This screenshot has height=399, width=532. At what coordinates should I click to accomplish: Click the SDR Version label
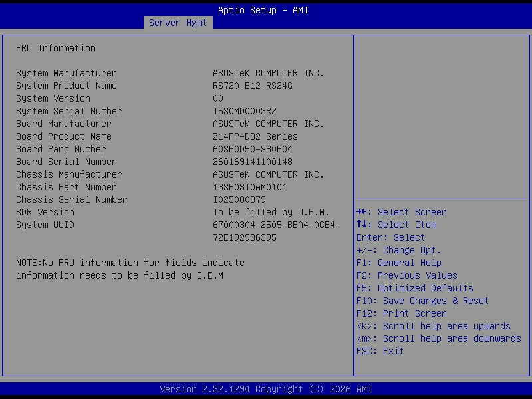click(x=45, y=212)
